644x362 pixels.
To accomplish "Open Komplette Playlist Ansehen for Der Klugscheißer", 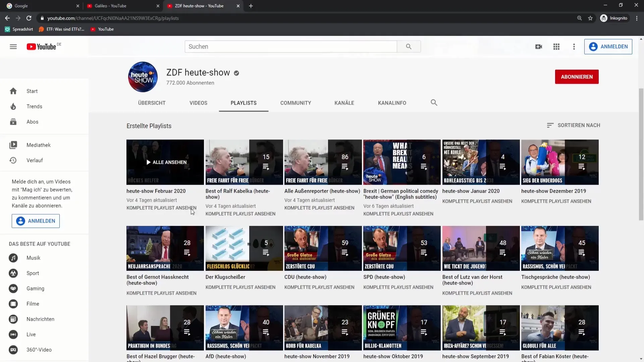I will 240,287.
